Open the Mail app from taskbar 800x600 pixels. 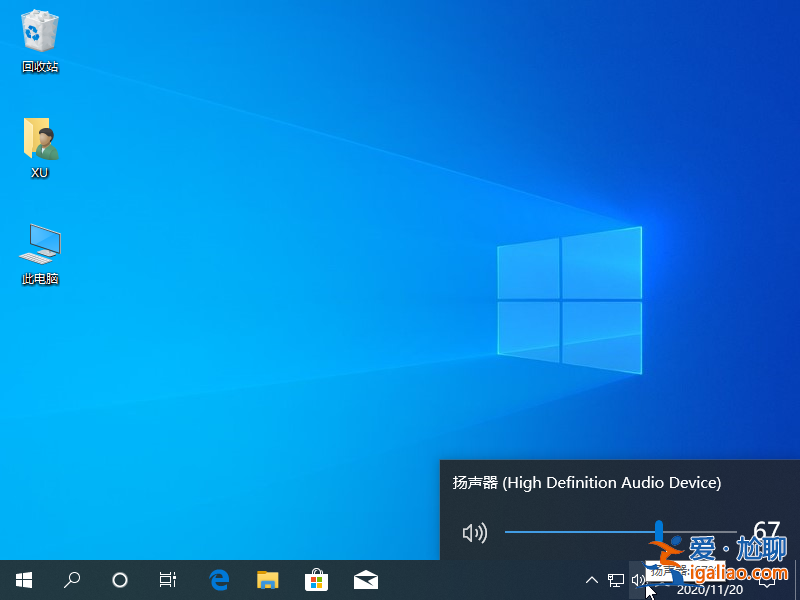pos(365,579)
